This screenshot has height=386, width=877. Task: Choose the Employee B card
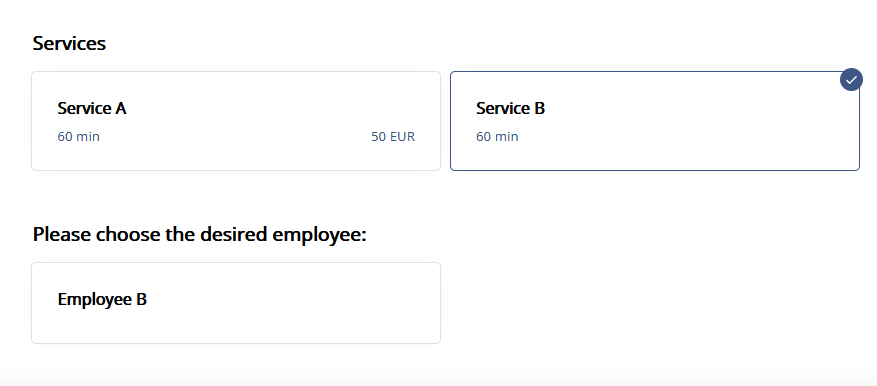[236, 303]
